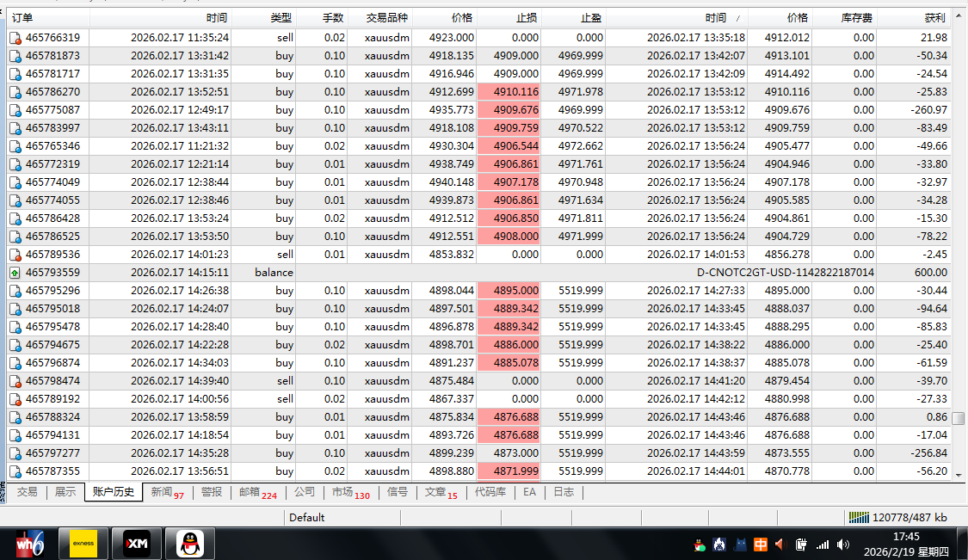This screenshot has width=968, height=560.
Task: Click the balance deposit row icon
Action: (x=15, y=273)
